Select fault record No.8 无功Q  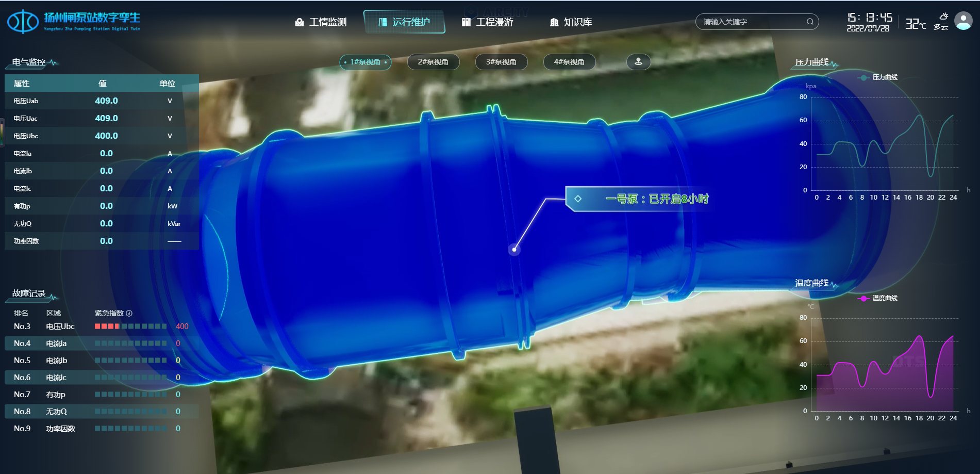click(x=102, y=412)
